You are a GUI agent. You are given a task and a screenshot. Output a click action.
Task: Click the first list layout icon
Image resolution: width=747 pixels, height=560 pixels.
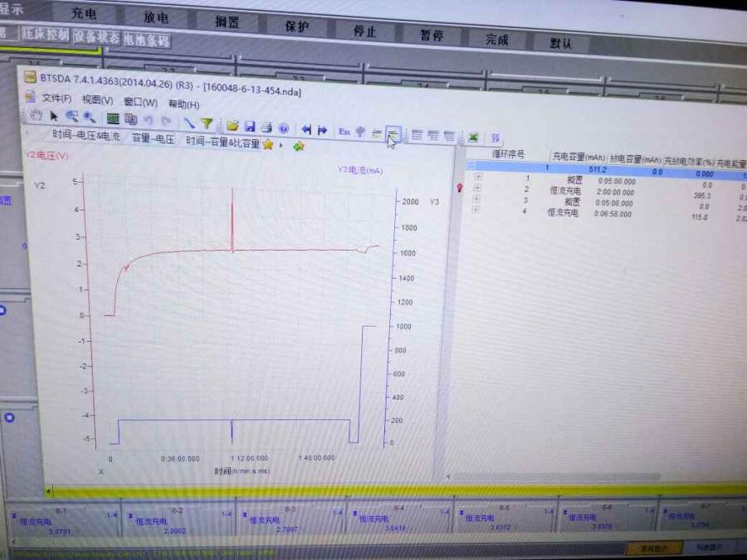point(417,134)
